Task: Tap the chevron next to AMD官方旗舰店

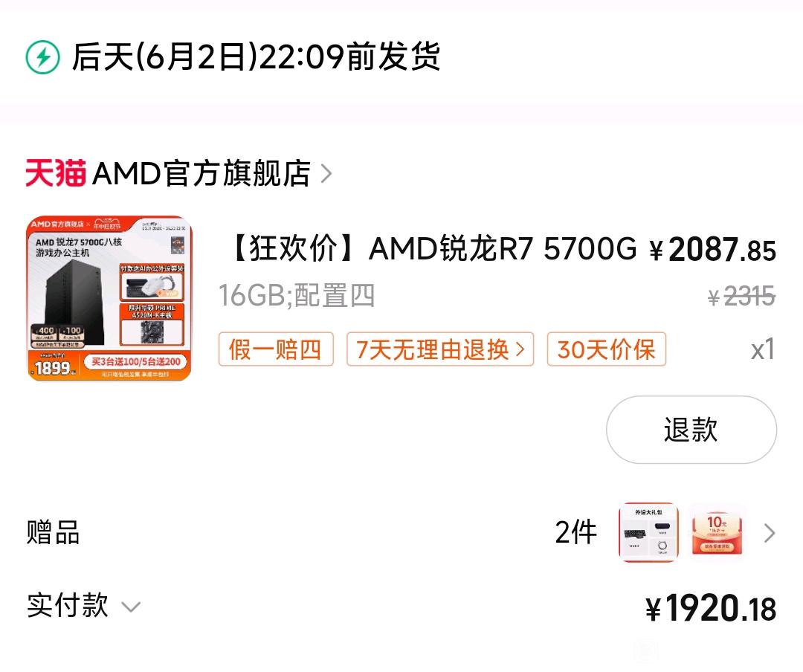Action: coord(326,173)
